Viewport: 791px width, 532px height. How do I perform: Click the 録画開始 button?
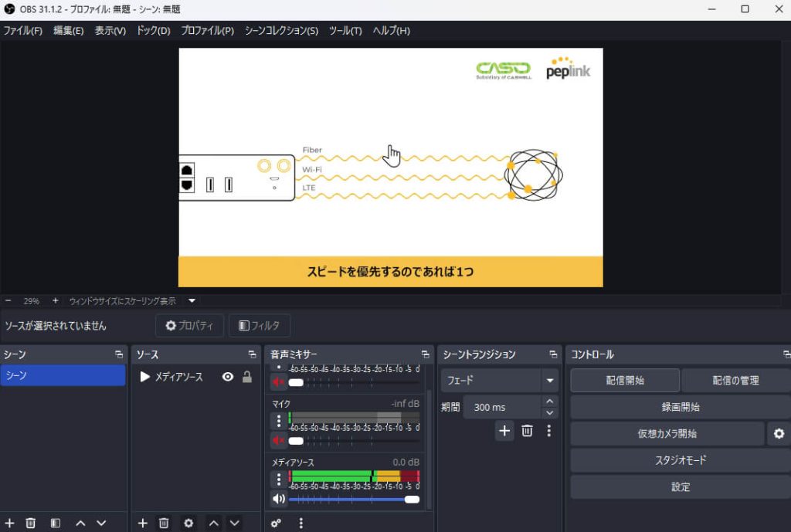(x=680, y=407)
